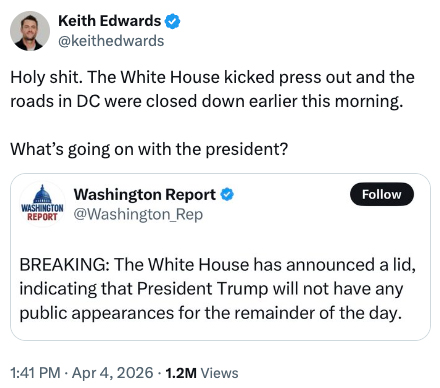Click "public appearances for the remainder" line
Screen dimensions: 440x388
tap(210, 313)
